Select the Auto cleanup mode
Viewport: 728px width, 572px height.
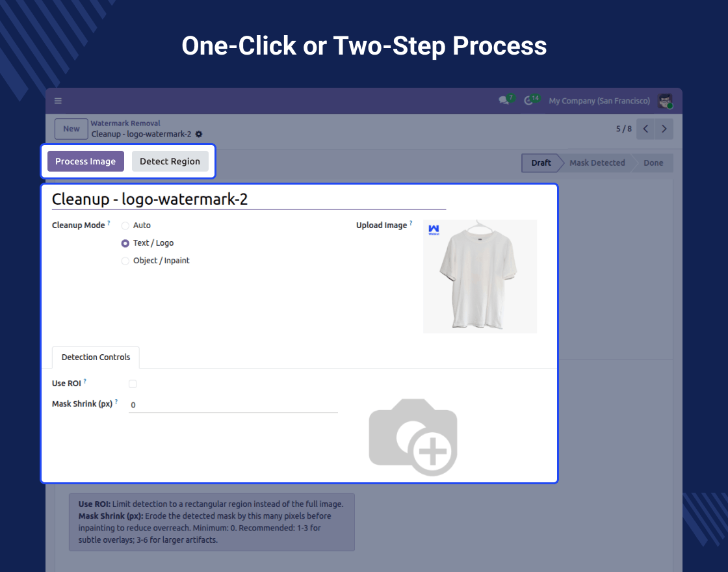point(125,226)
